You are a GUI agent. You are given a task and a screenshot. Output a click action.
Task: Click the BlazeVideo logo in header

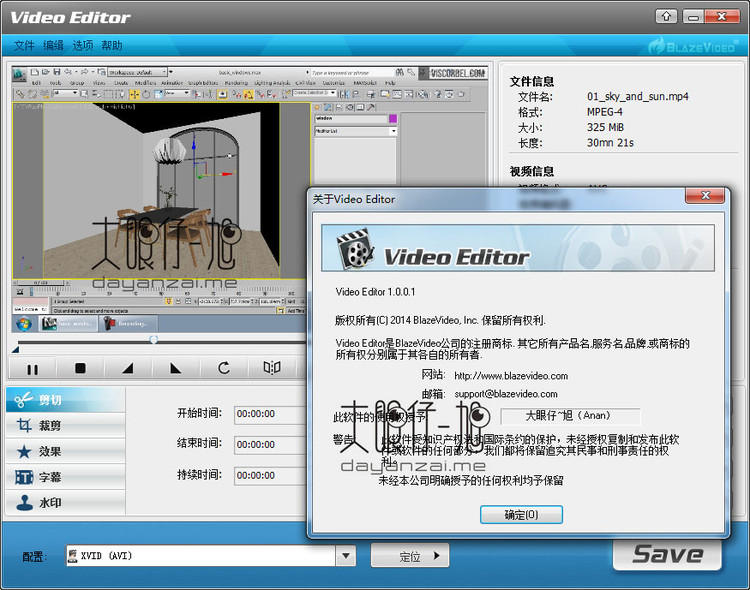[693, 46]
